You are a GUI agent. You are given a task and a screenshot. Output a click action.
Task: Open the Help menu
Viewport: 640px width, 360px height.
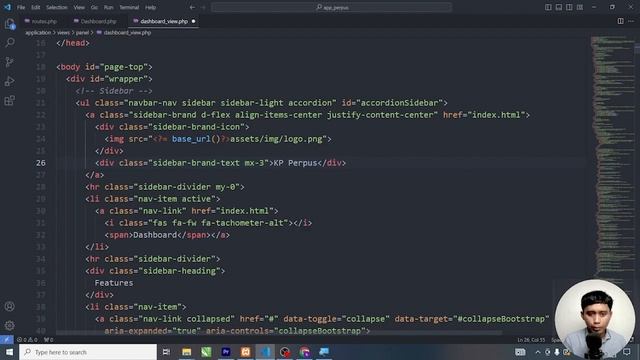pos(151,7)
